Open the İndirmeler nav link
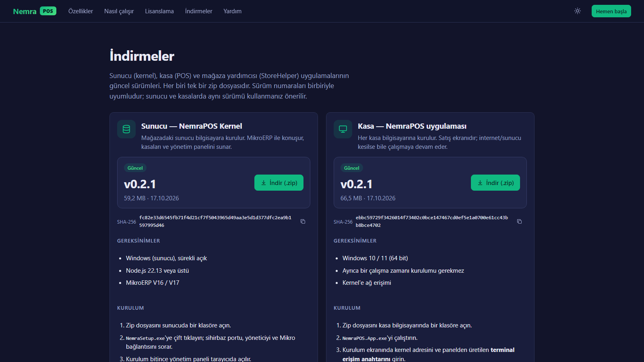Screen dimensions: 644x362 pyautogui.click(x=198, y=11)
